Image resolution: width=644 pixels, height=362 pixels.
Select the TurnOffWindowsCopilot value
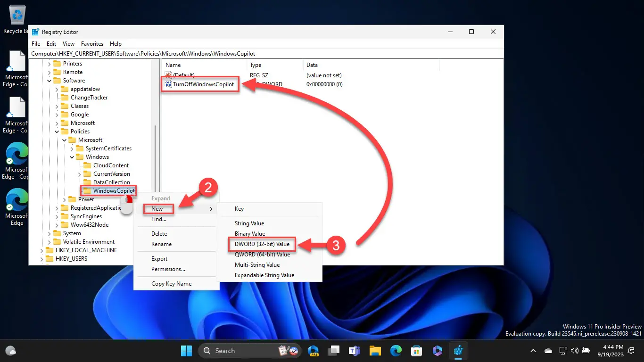(x=203, y=84)
